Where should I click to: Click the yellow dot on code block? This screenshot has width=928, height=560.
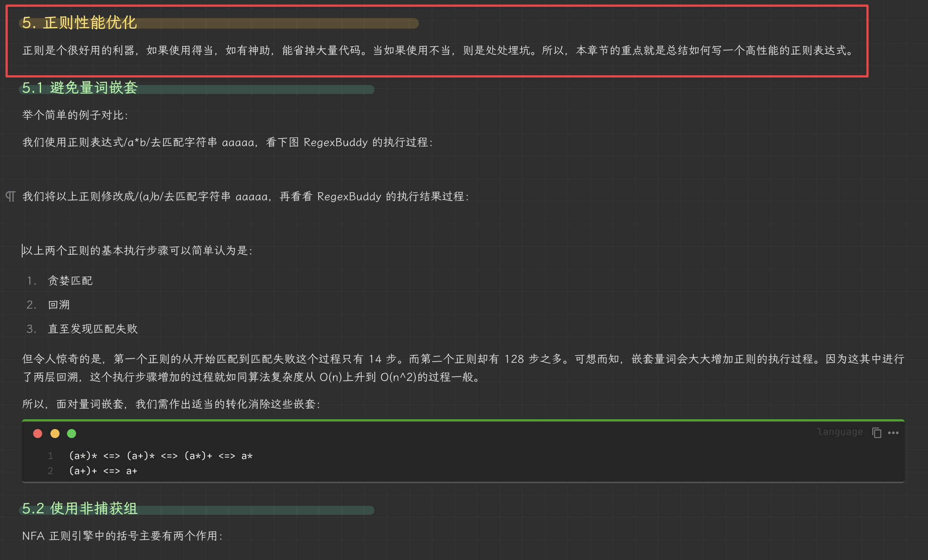[x=55, y=434]
